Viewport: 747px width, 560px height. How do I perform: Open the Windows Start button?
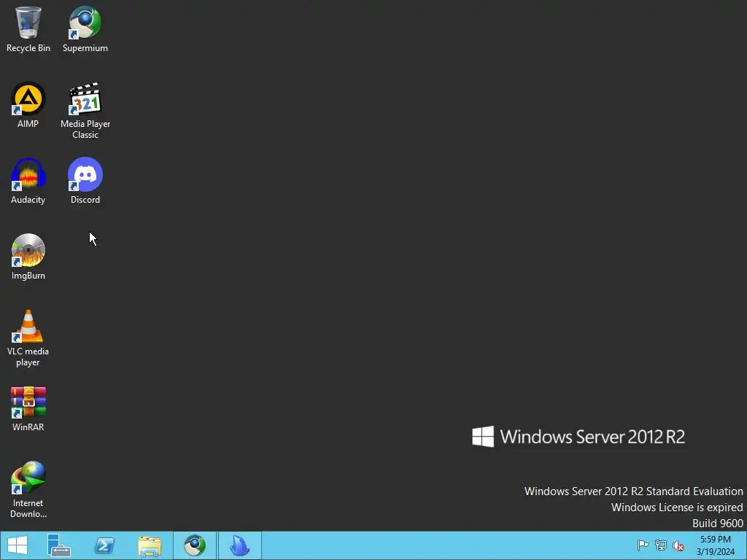18,545
